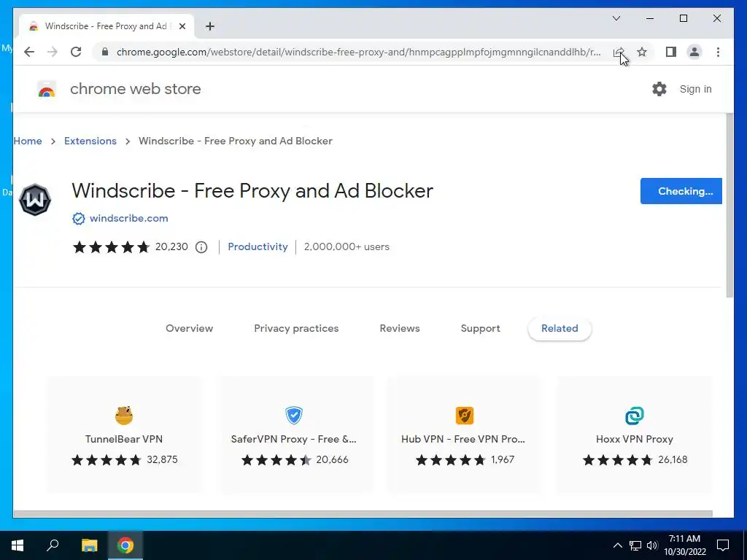Click the TunnelBear bear icon
This screenshot has width=747, height=560.
124,415
